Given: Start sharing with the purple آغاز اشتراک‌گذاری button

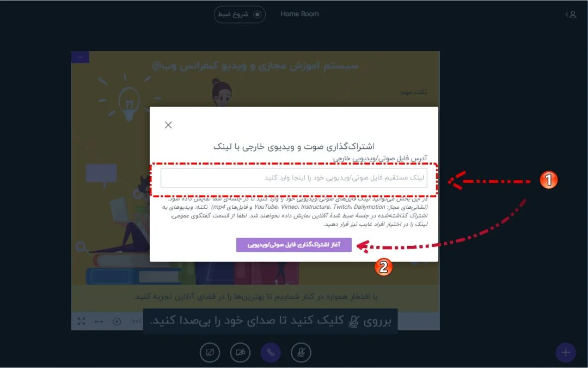Looking at the screenshot, I should pyautogui.click(x=293, y=245).
